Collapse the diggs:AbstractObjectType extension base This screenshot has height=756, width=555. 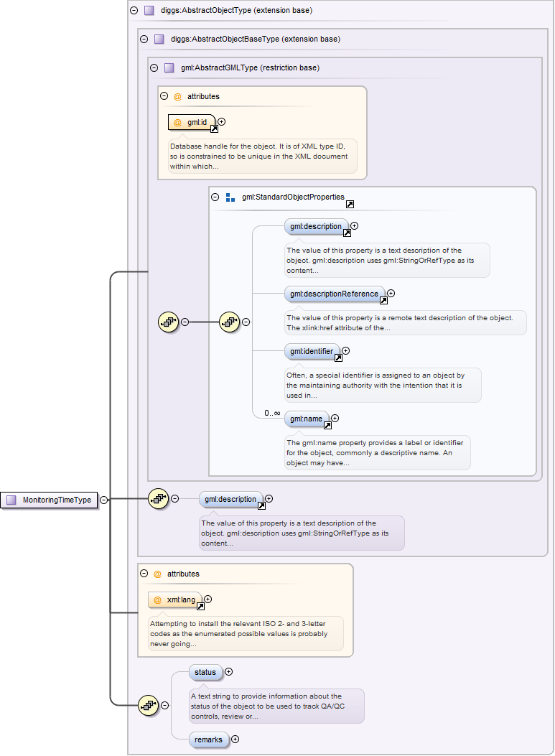click(x=134, y=11)
